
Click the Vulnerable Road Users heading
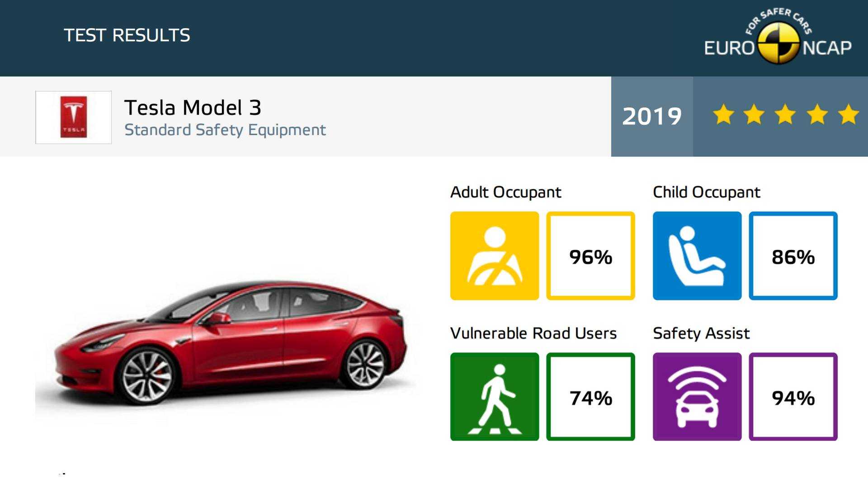coord(533,333)
